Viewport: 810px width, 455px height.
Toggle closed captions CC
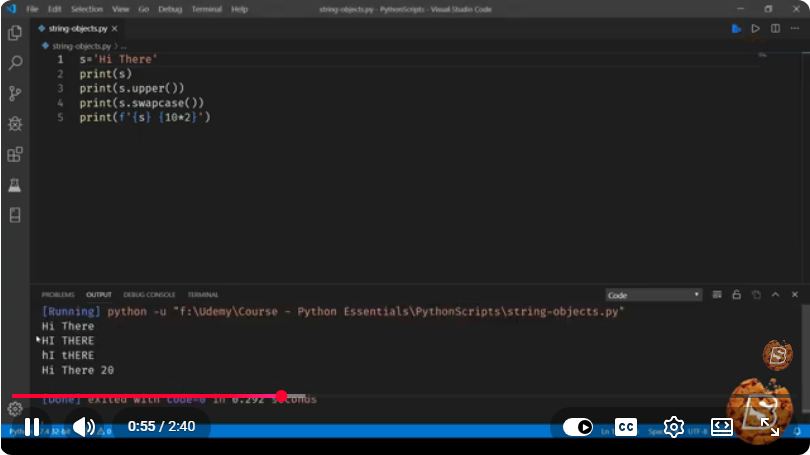click(626, 427)
